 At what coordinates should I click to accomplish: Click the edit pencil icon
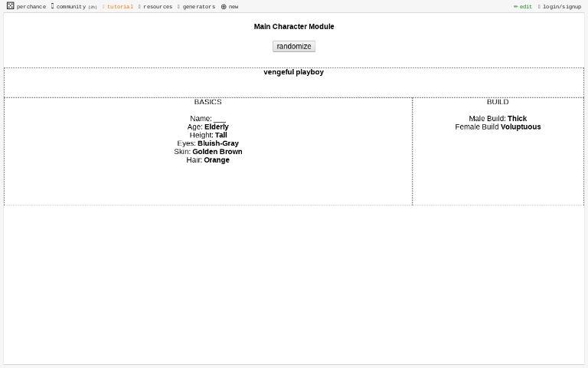[x=516, y=7]
